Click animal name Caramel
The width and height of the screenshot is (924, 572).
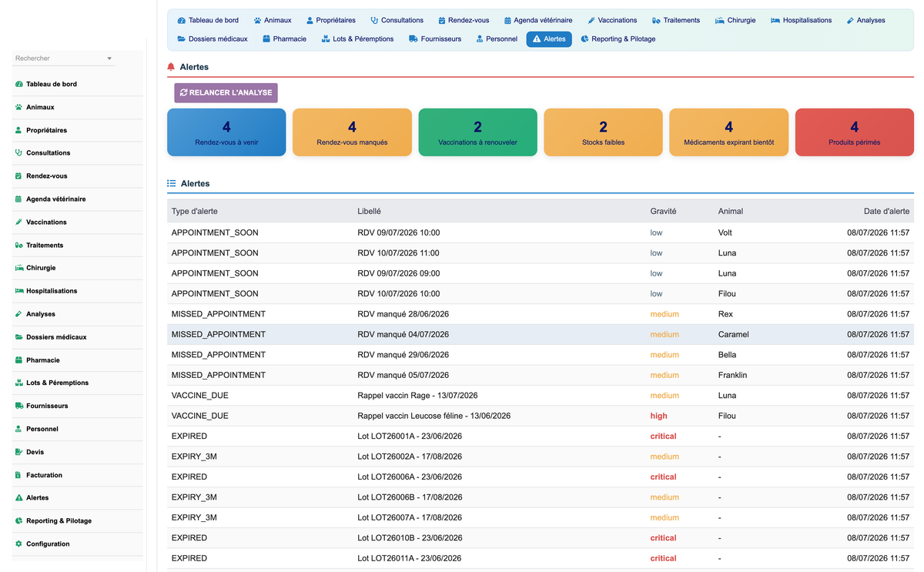[x=734, y=334]
